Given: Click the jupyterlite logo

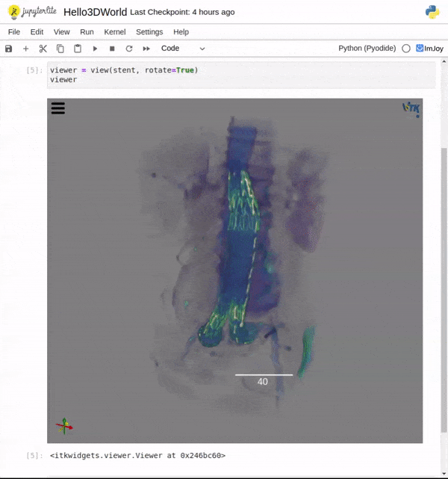Looking at the screenshot, I should [x=32, y=12].
